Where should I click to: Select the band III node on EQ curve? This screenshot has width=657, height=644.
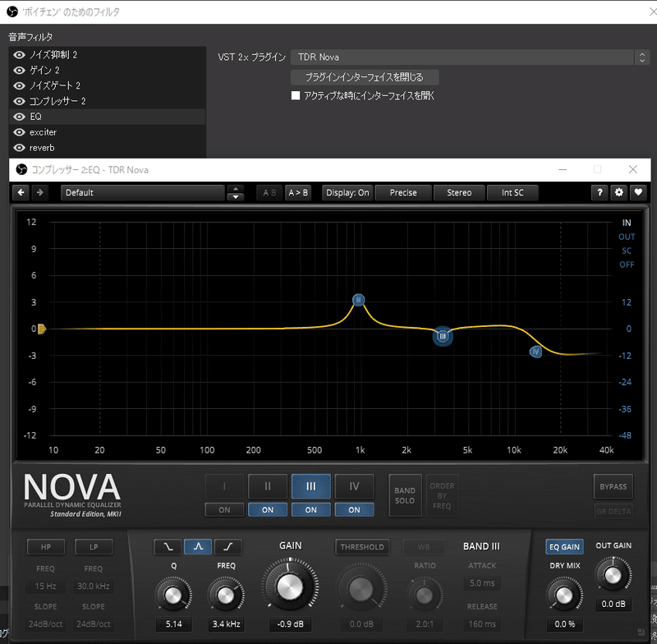(x=443, y=336)
